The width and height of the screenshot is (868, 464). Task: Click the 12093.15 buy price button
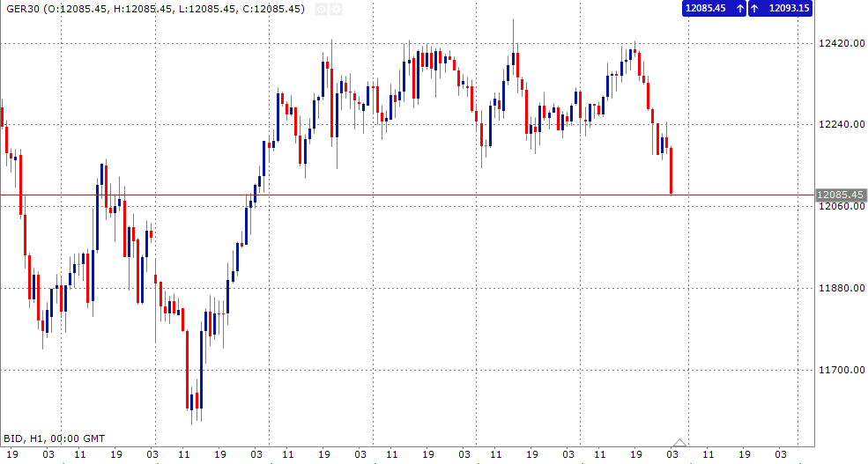780,8
